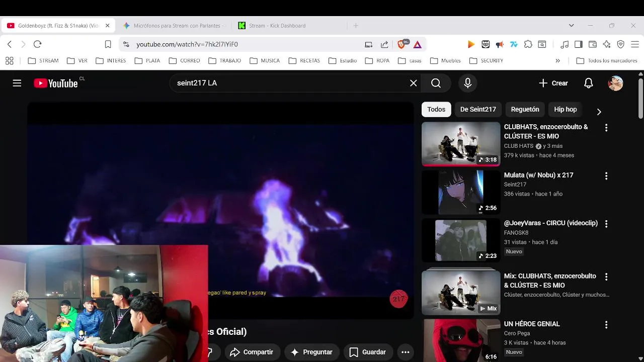The width and height of the screenshot is (644, 362).
Task: Go back with browser back arrow
Action: (10, 44)
